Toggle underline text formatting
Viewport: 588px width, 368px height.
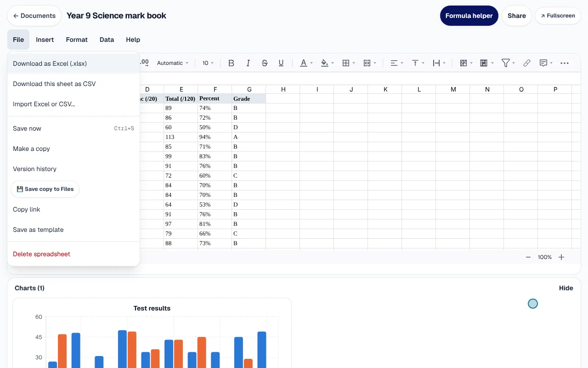coord(281,63)
